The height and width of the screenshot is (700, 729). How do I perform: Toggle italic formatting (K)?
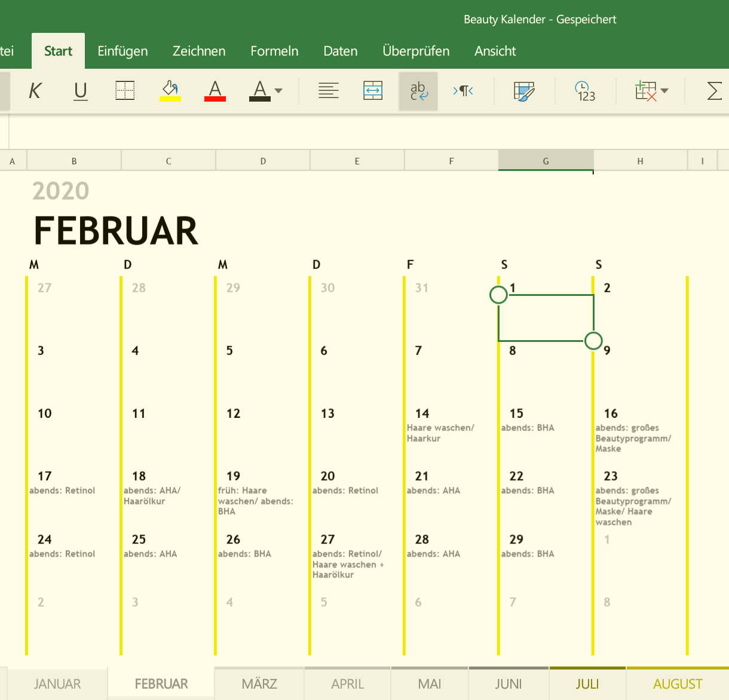pyautogui.click(x=35, y=91)
